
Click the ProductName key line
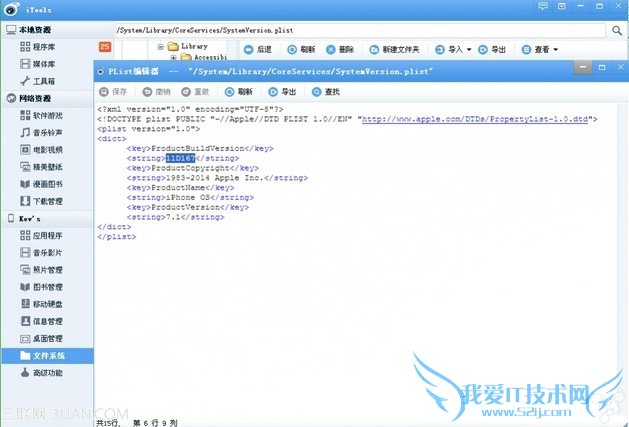coord(181,188)
